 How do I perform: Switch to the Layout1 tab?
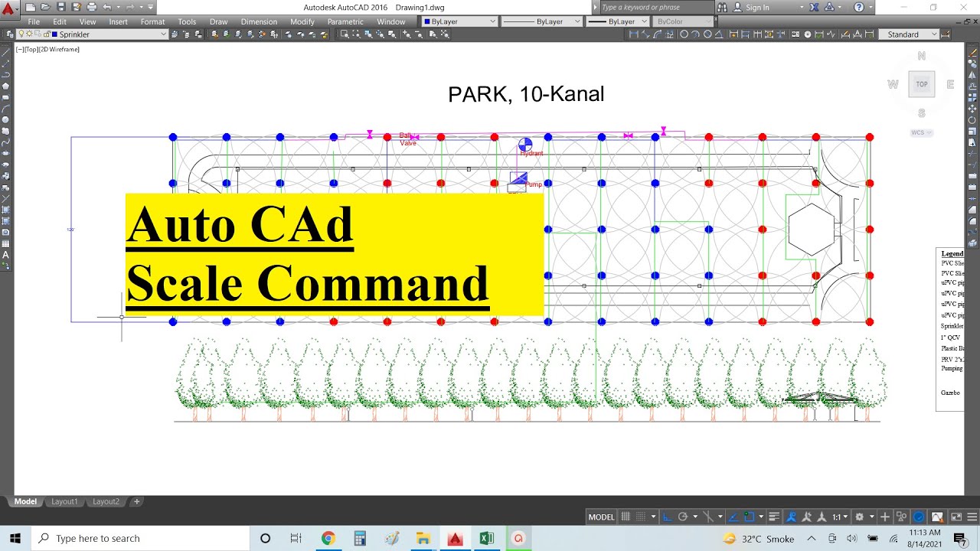pyautogui.click(x=64, y=502)
